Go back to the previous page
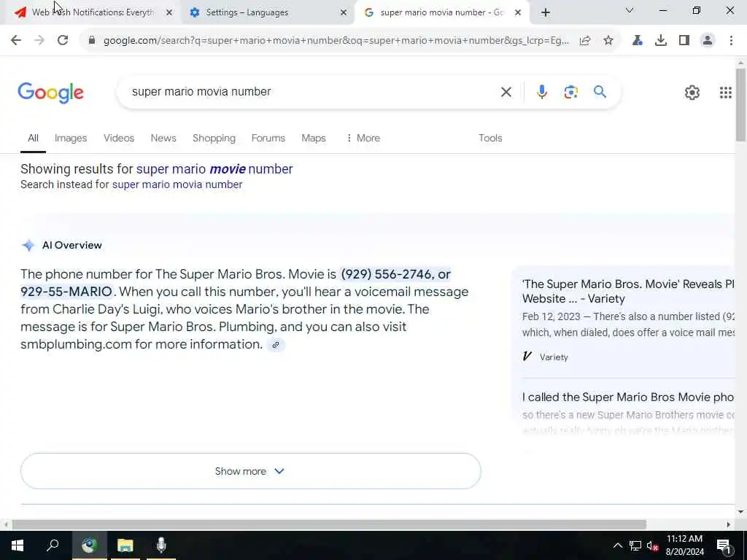The image size is (747, 560). pos(16,41)
